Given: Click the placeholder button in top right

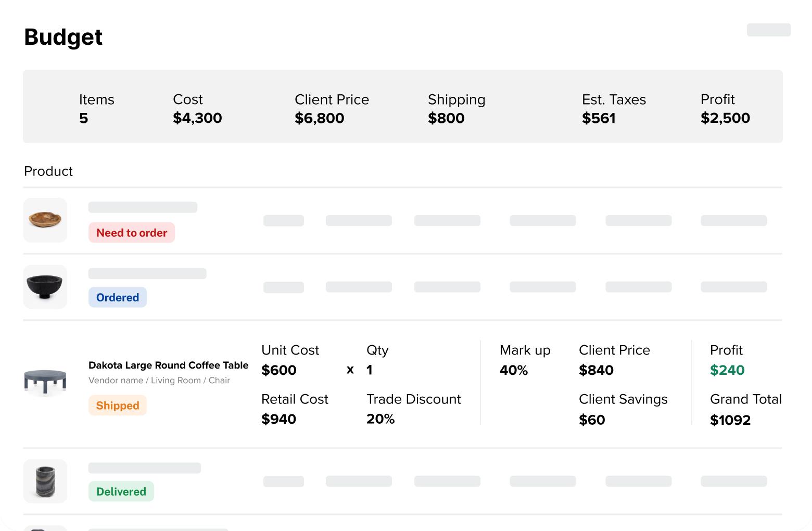Looking at the screenshot, I should tap(769, 30).
